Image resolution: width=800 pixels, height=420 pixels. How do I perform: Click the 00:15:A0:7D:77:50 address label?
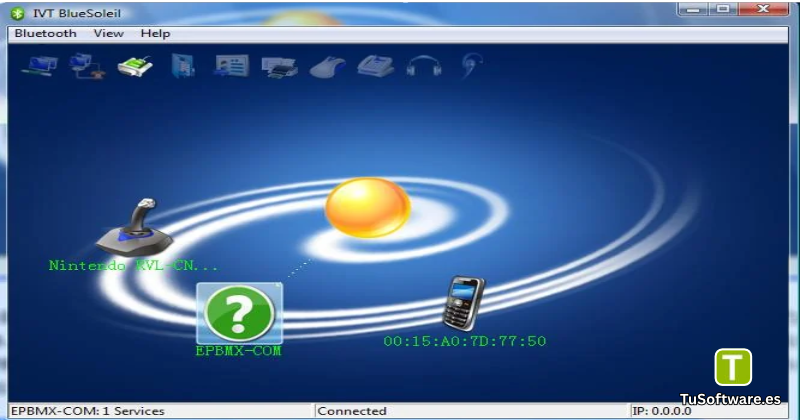click(464, 341)
